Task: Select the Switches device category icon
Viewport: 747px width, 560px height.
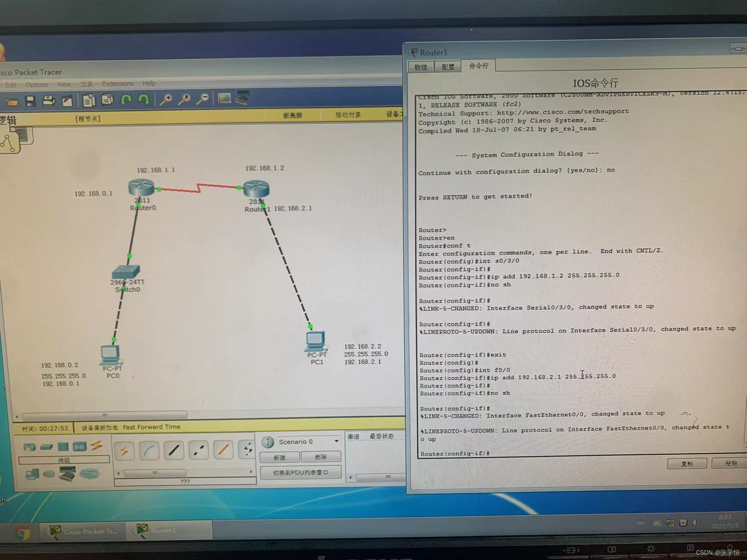Action: [x=46, y=447]
